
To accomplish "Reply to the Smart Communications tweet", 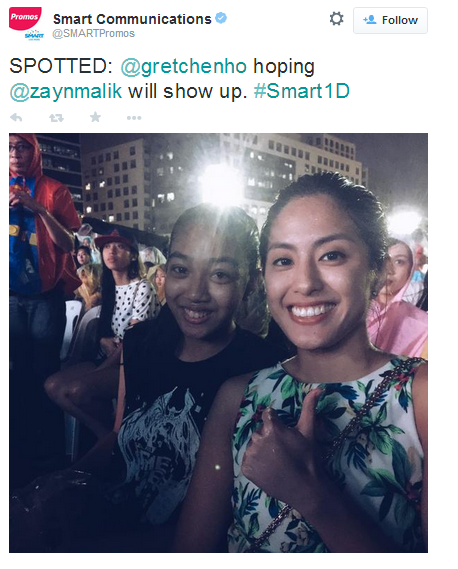I will click(16, 118).
